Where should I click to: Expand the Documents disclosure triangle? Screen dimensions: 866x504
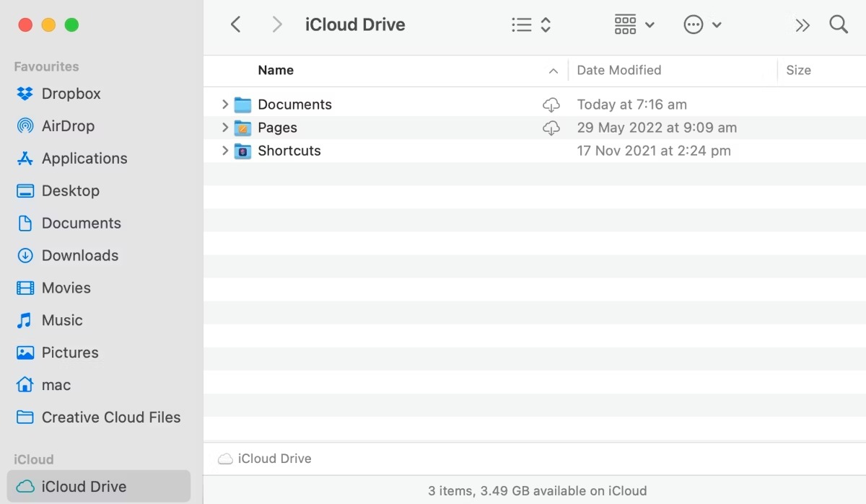click(x=224, y=104)
